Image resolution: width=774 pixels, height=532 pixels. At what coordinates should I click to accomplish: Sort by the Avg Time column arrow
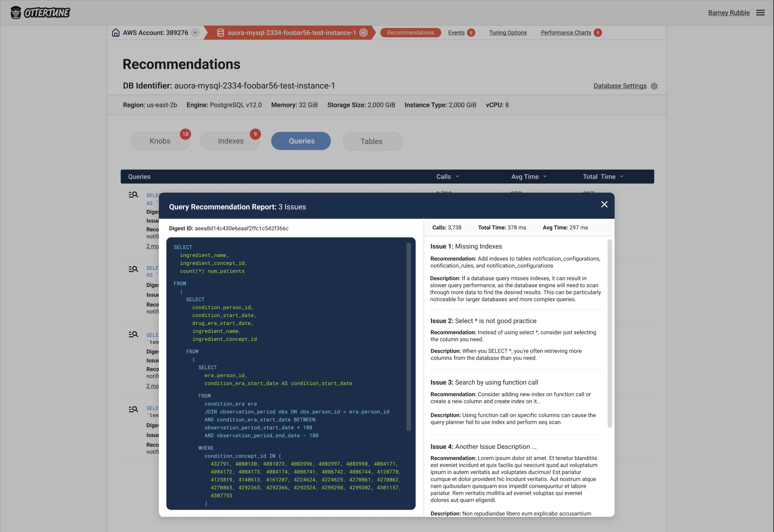click(x=545, y=177)
